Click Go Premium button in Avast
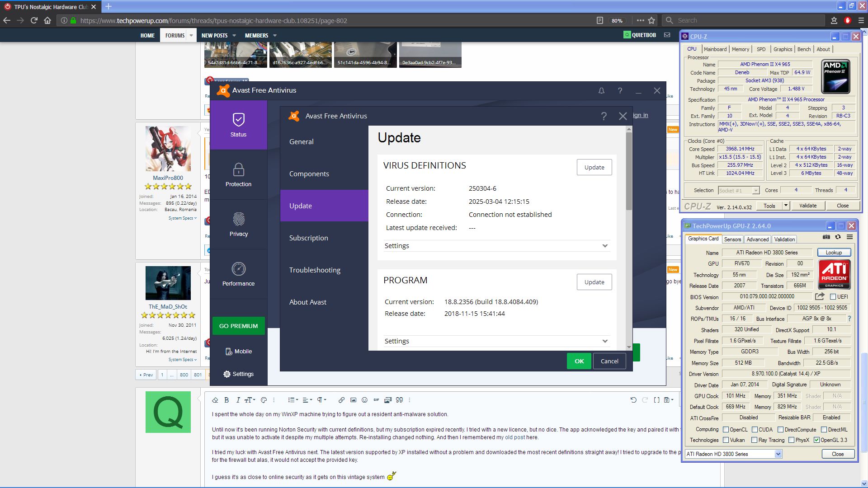868x488 pixels. point(238,326)
